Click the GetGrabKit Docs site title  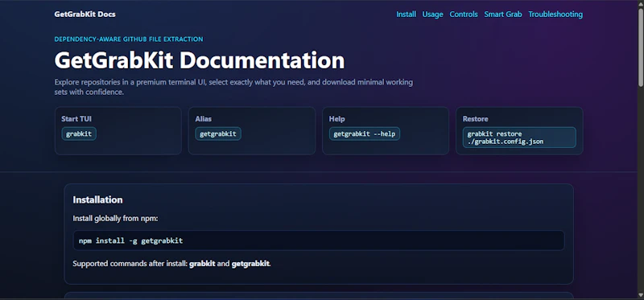(x=85, y=14)
